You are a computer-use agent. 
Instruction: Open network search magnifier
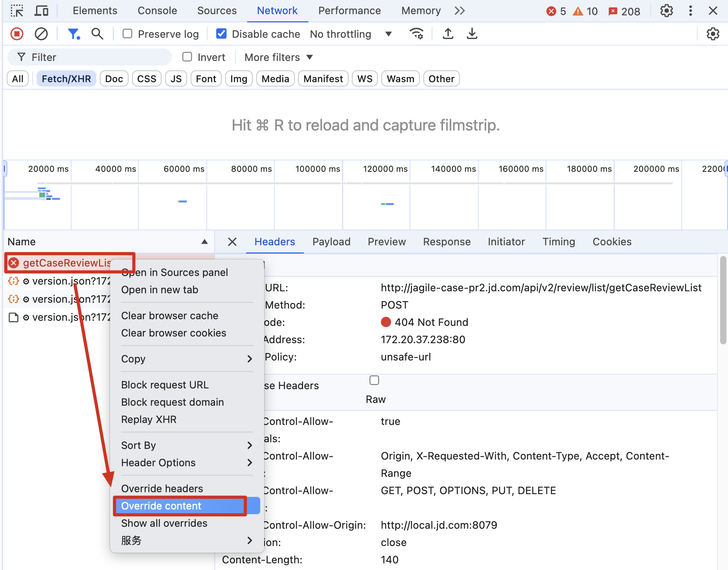[97, 34]
